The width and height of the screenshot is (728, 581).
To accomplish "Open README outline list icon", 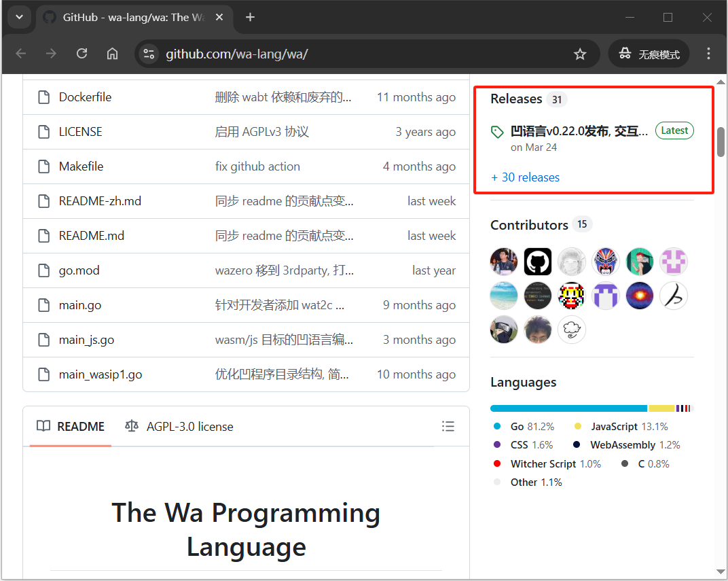I will click(x=448, y=426).
